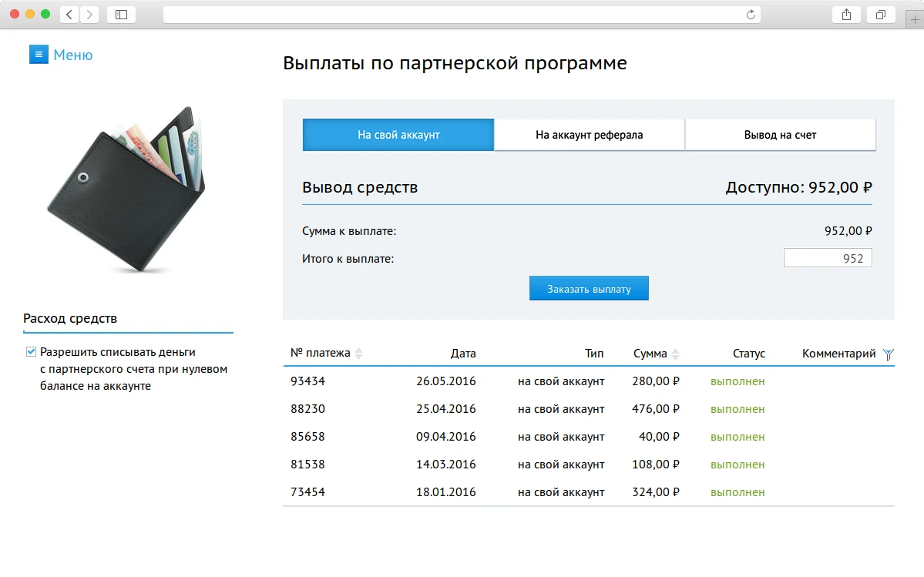Open the browser share icon

click(845, 13)
